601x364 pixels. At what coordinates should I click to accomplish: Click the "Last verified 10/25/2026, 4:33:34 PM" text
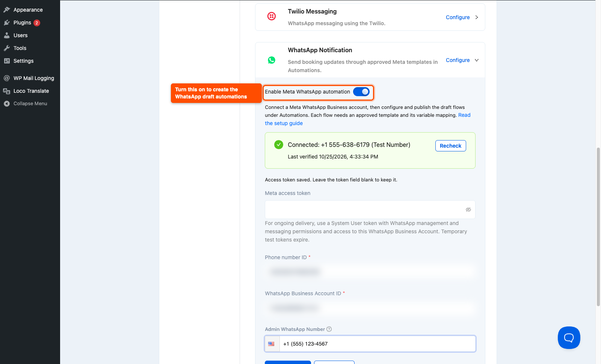[x=333, y=157]
